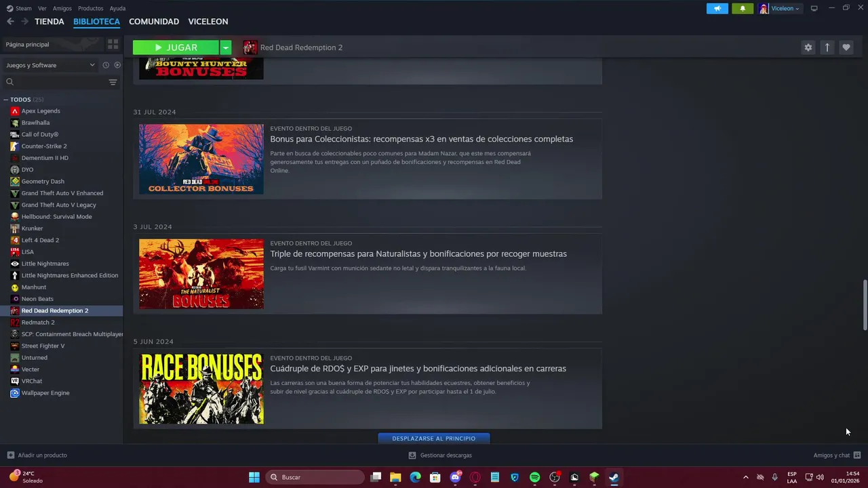Open the Ver menu

tap(42, 8)
